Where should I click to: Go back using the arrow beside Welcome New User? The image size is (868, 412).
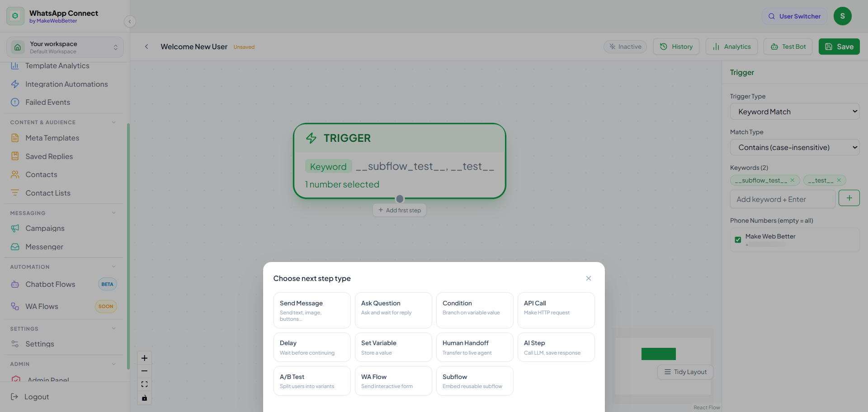(146, 47)
